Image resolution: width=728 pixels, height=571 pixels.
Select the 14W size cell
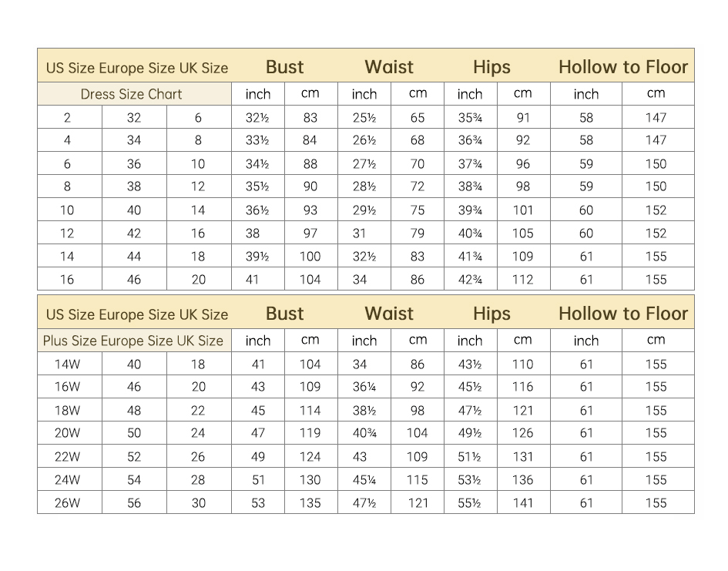coord(67,364)
